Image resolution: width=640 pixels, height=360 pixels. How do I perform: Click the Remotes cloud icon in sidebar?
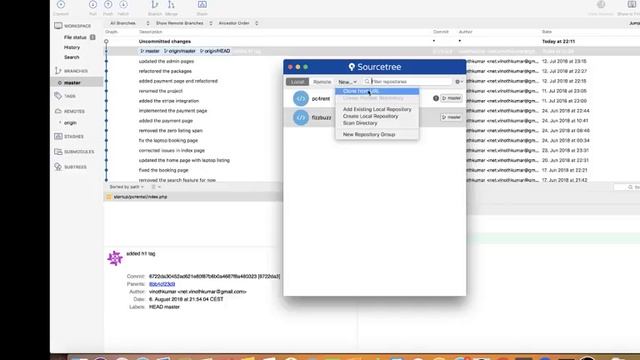pos(58,111)
